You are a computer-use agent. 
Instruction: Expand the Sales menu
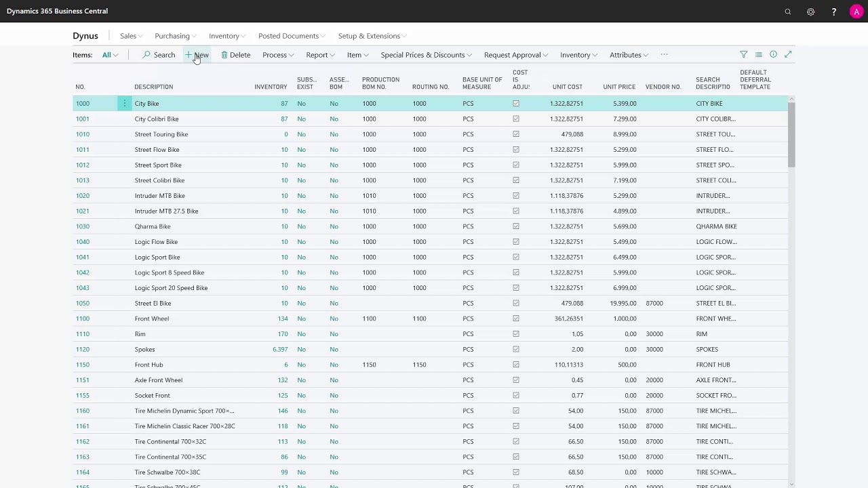(131, 36)
